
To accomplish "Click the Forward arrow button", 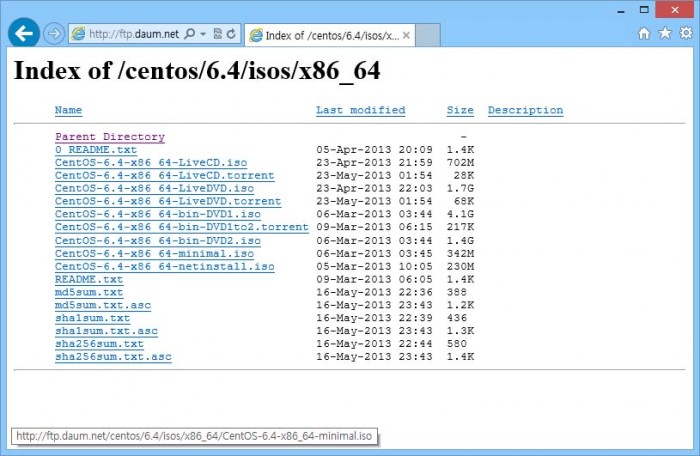I will [54, 34].
